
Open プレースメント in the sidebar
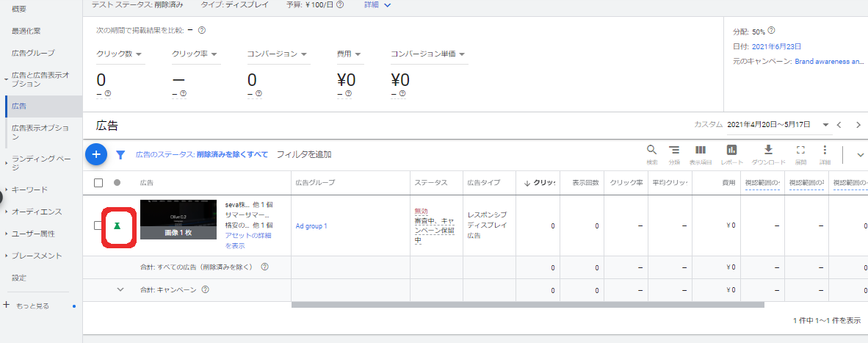click(37, 256)
